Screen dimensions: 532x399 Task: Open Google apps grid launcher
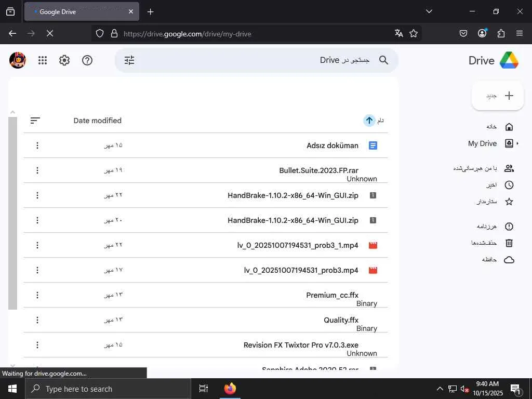click(43, 60)
